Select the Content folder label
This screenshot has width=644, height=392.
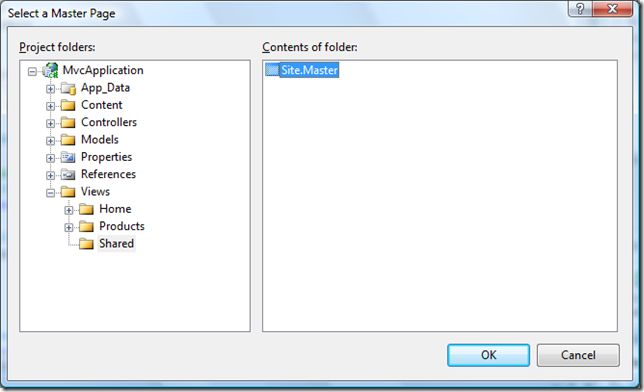pyautogui.click(x=101, y=105)
